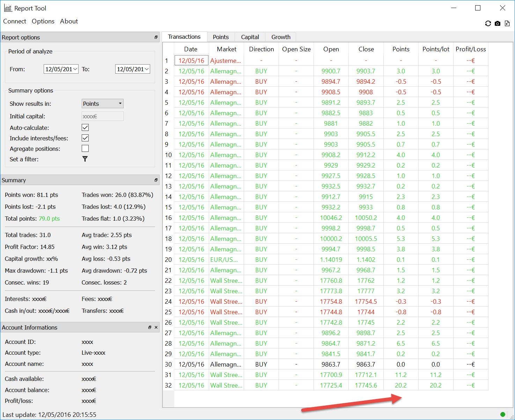Click the export file icon
This screenshot has width=515, height=420.
[x=507, y=23]
